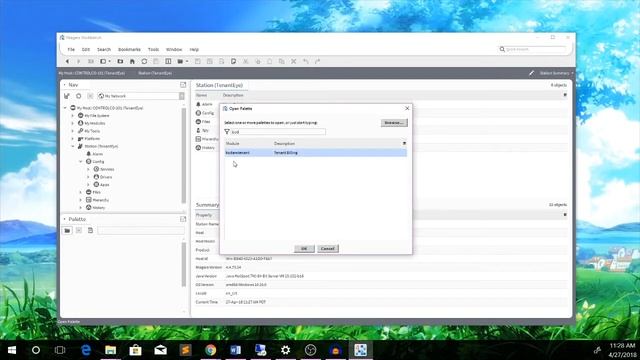Click the Delete X icon in toolbar
The image size is (640, 360).
coord(293,61)
